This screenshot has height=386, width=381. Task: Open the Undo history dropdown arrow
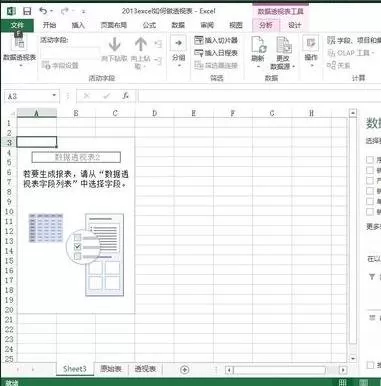tap(52, 11)
